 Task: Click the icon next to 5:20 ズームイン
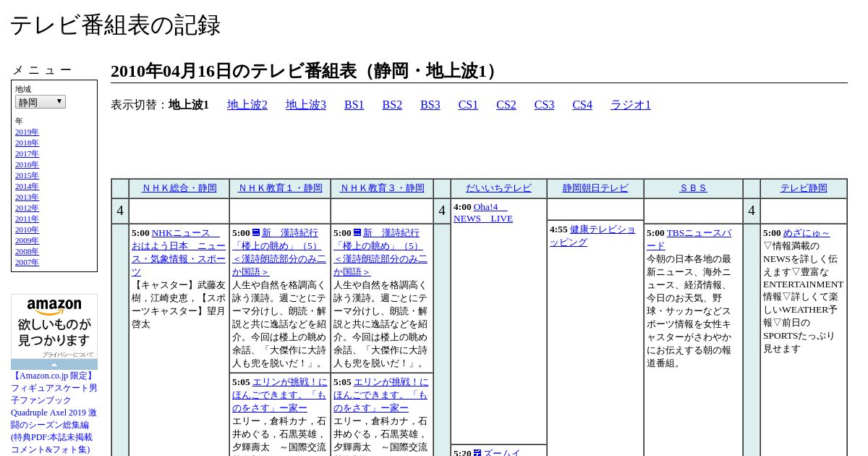(477, 453)
